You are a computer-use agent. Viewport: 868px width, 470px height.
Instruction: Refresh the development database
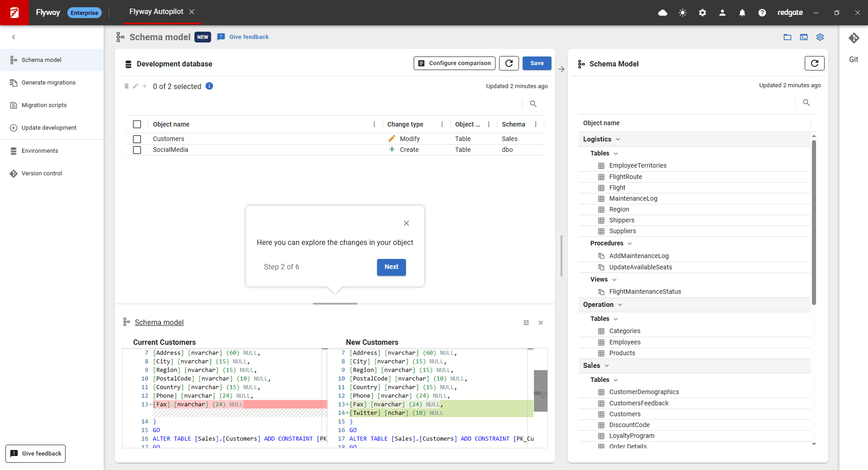click(509, 63)
